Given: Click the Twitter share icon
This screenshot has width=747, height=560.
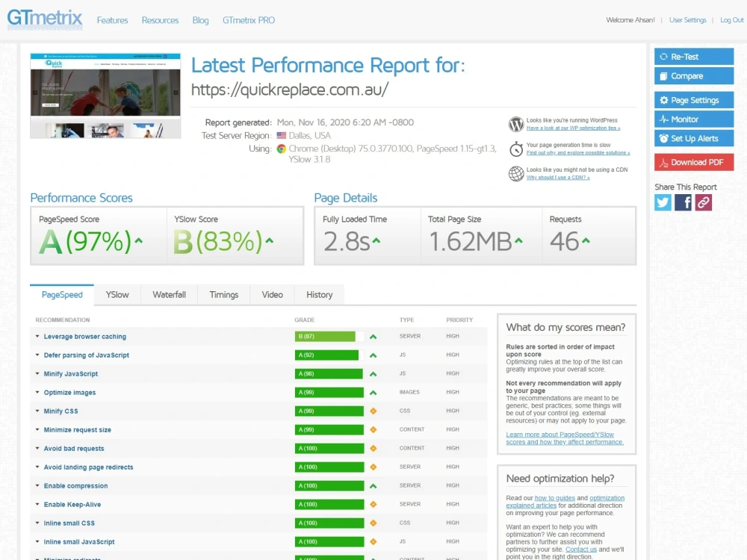Looking at the screenshot, I should pyautogui.click(x=662, y=202).
